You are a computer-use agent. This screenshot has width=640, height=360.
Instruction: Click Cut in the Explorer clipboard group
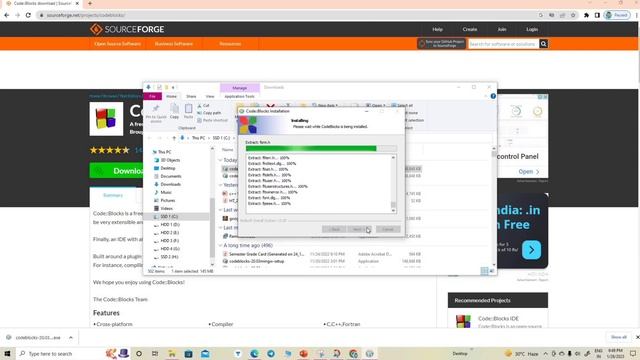pyautogui.click(x=203, y=105)
